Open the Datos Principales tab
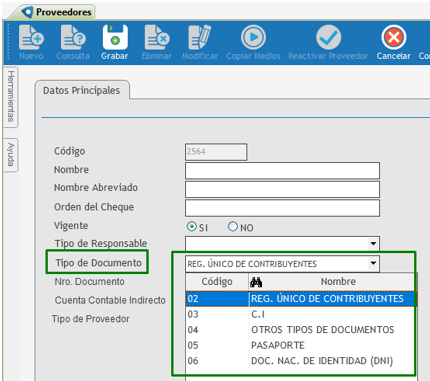Viewport: 430px width, 381px height. pyautogui.click(x=81, y=90)
